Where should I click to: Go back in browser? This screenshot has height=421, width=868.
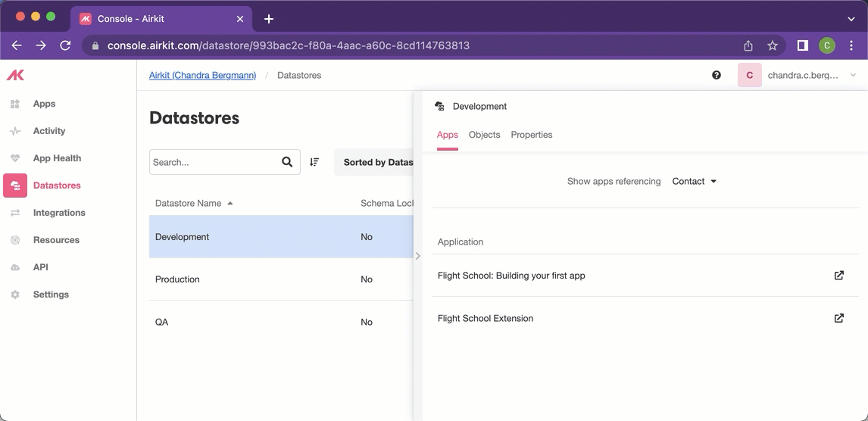17,45
